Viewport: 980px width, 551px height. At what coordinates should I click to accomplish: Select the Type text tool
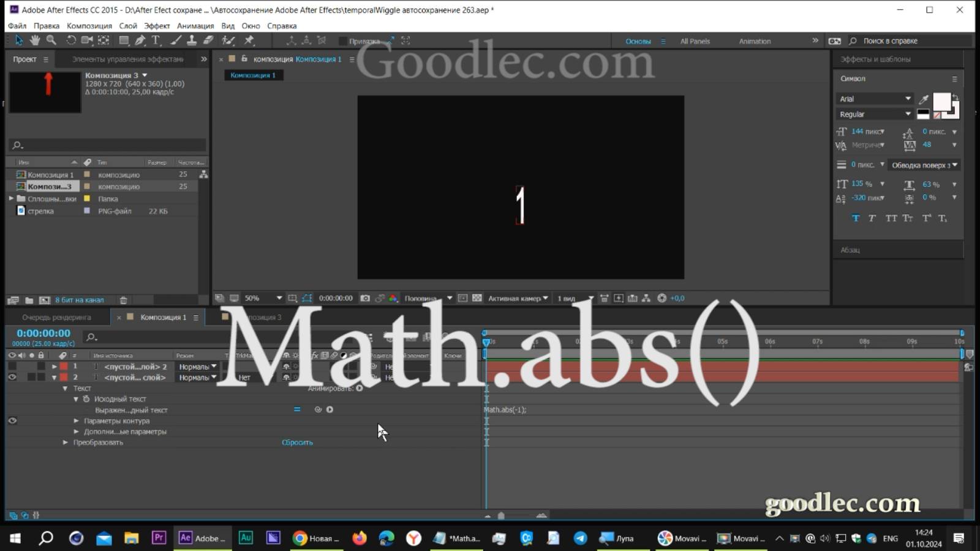tap(156, 40)
